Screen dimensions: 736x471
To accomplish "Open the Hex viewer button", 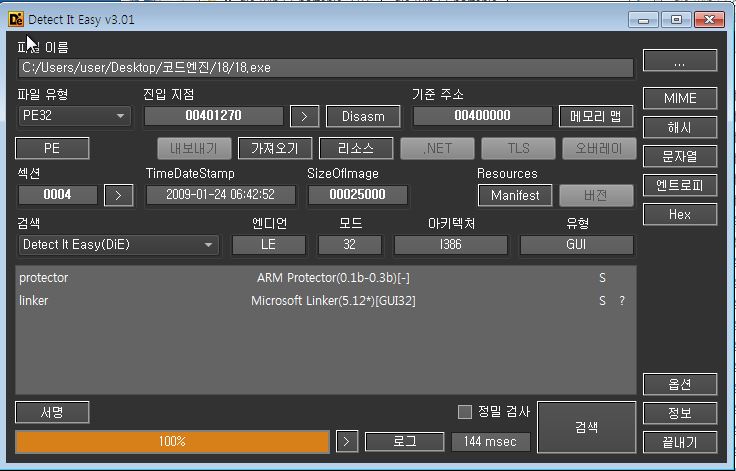I will (680, 215).
